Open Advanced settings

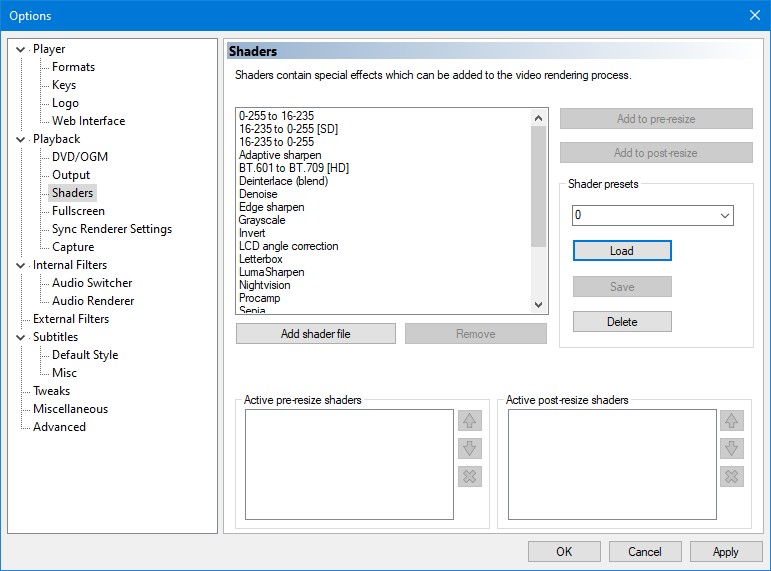point(59,427)
